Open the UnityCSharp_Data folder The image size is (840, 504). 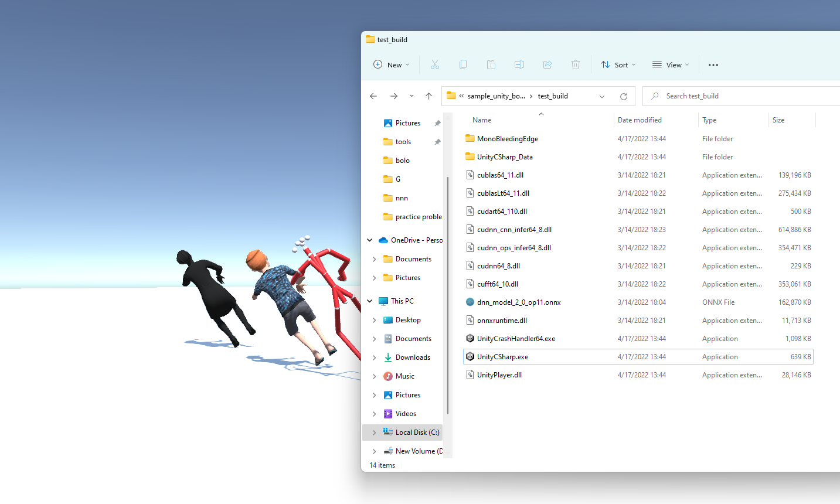[505, 156]
